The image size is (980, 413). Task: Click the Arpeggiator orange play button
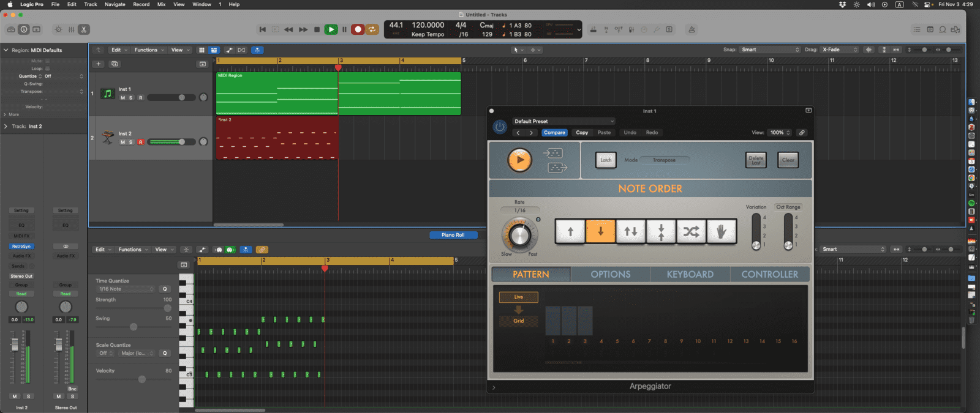point(519,160)
